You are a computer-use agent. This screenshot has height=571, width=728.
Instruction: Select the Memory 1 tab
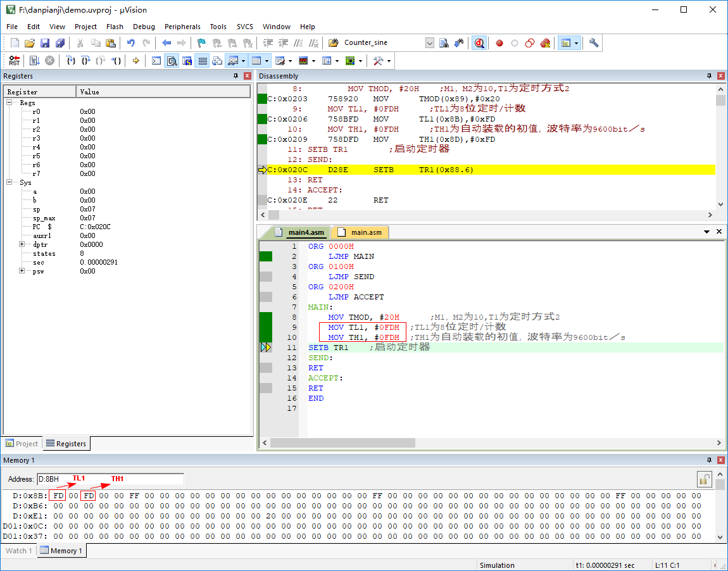click(x=61, y=551)
